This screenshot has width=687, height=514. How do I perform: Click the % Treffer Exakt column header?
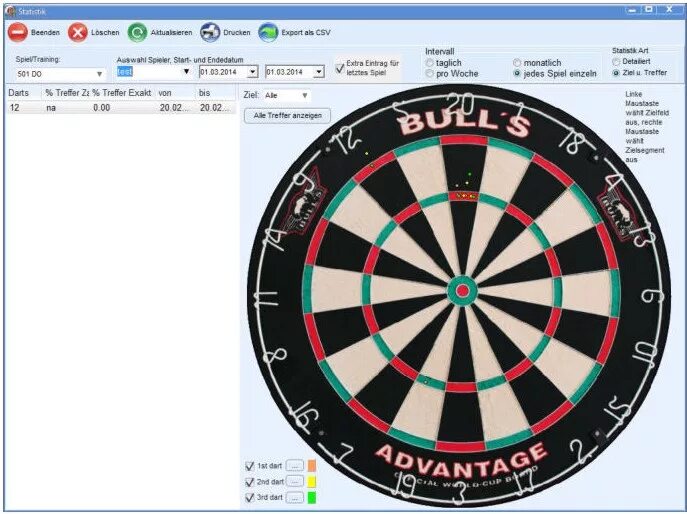(122, 93)
